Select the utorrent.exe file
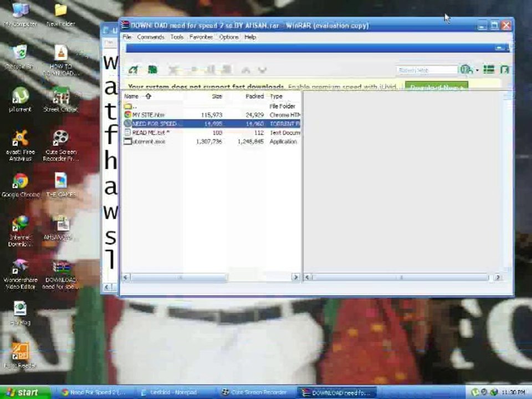 point(211,141)
